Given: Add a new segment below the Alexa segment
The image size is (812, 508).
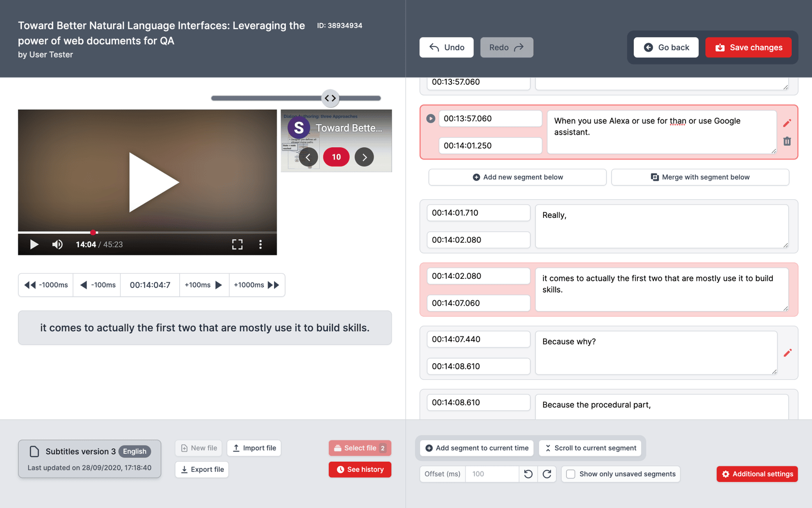Looking at the screenshot, I should tap(517, 177).
